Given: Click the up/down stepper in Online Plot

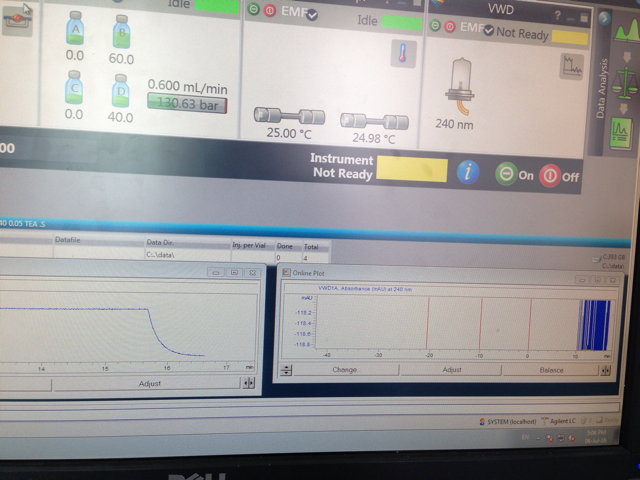Looking at the screenshot, I should tap(286, 370).
